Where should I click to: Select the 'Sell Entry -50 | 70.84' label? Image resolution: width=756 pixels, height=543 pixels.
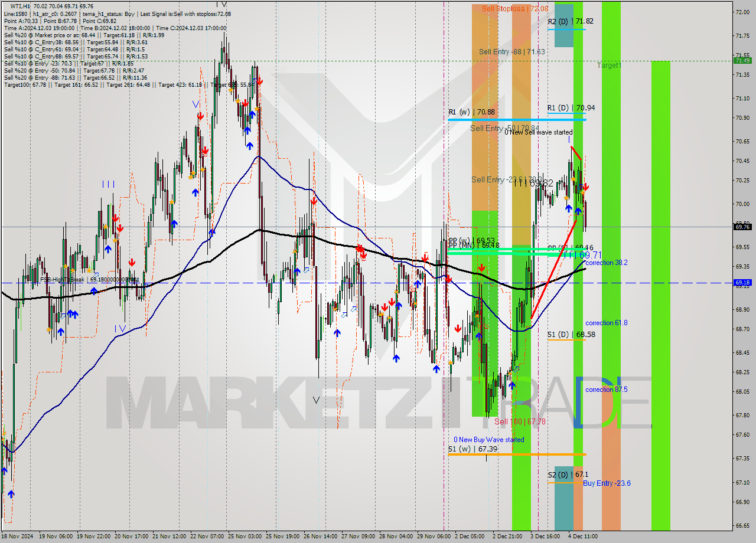point(505,128)
